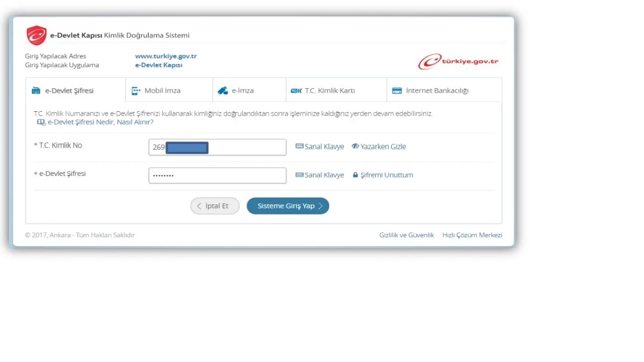Cancel login with İptal Et button
Image resolution: width=644 pixels, height=362 pixels.
pos(215,206)
